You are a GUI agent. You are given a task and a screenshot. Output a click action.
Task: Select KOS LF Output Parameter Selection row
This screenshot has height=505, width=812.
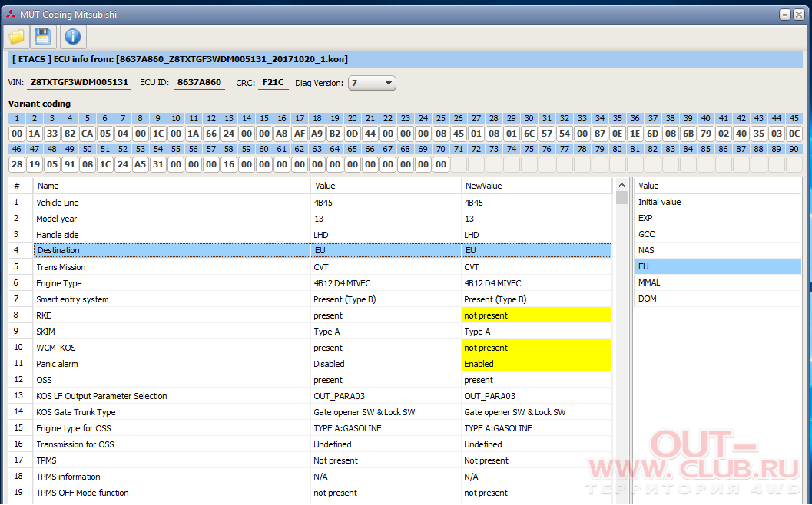point(310,396)
